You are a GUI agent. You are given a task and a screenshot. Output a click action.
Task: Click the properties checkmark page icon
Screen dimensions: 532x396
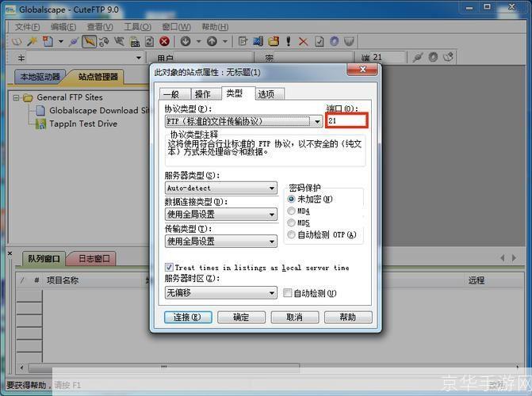[319, 41]
